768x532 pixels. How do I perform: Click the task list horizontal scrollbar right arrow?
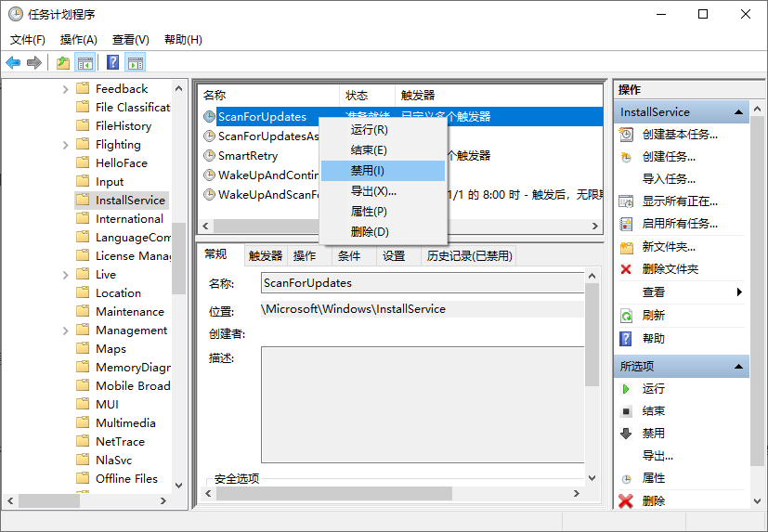(x=595, y=226)
